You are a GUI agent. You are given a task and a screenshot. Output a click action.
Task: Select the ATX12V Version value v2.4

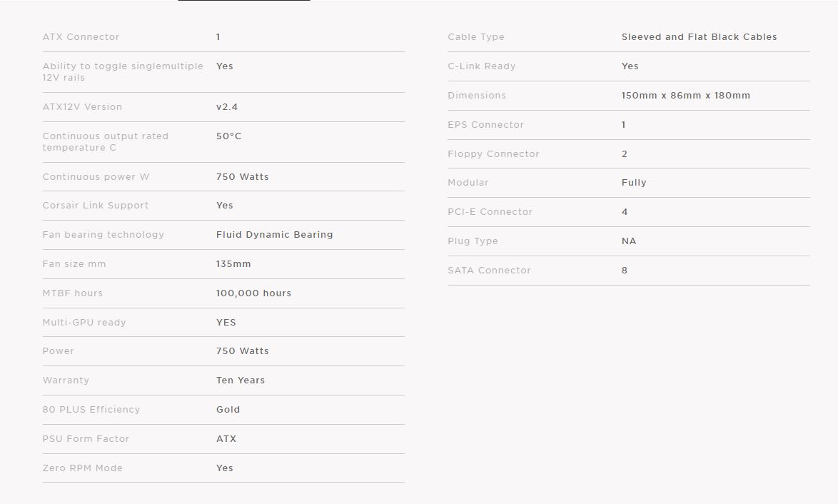227,107
